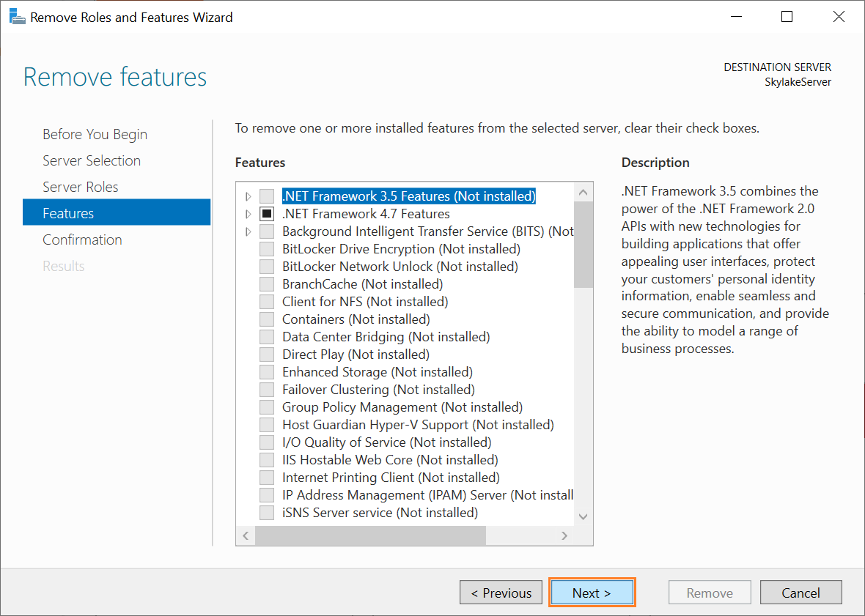Select 'Direct Play (Not installed)' text
The width and height of the screenshot is (865, 616).
[356, 355]
